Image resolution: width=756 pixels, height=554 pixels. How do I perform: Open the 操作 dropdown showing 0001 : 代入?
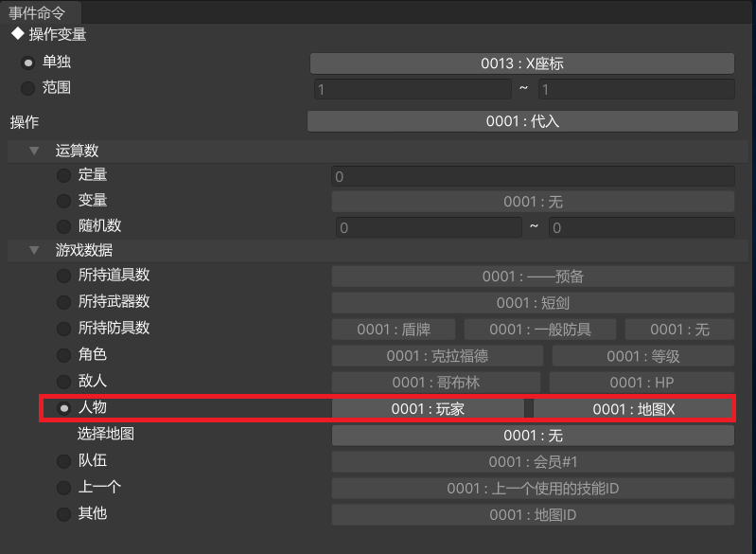coord(522,121)
